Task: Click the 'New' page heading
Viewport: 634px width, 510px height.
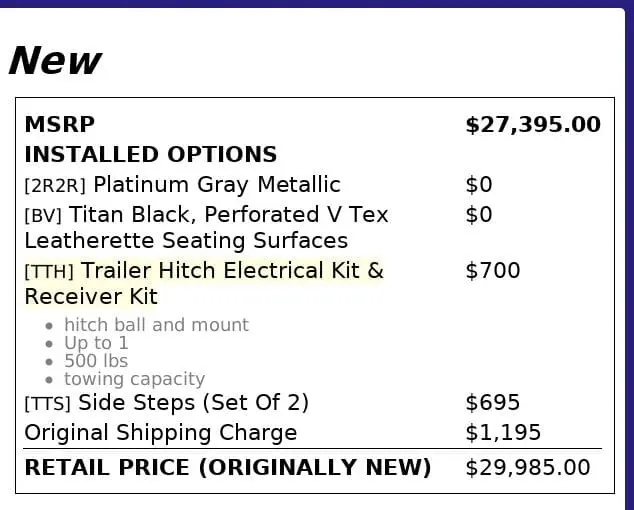Action: pyautogui.click(x=55, y=62)
